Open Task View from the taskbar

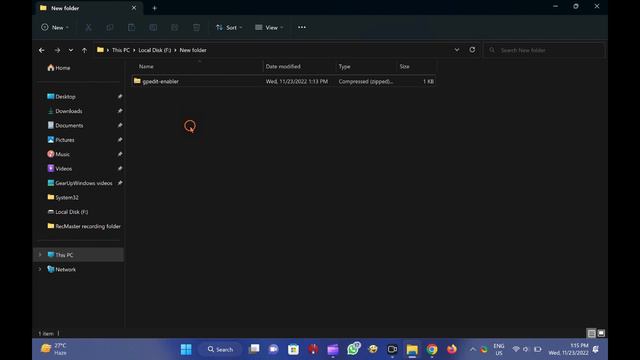click(x=254, y=349)
